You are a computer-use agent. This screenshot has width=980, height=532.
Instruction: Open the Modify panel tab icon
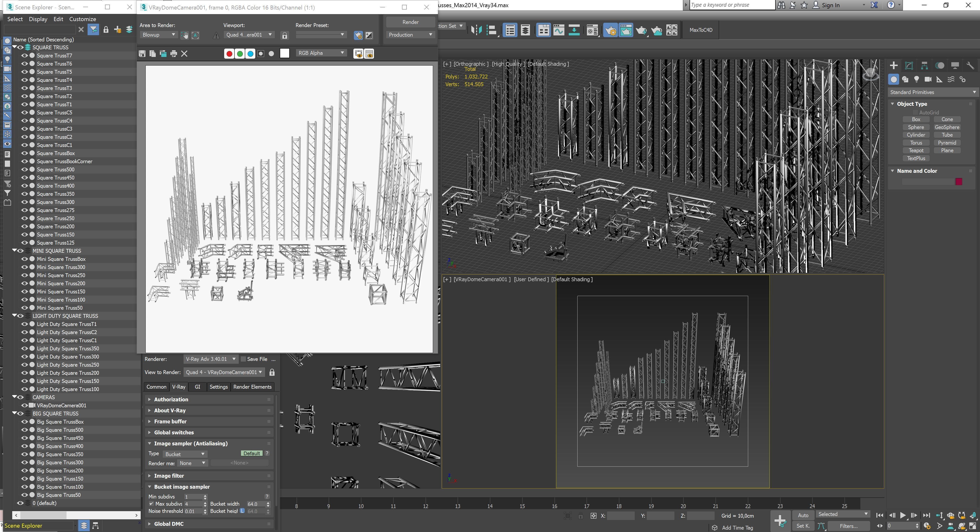pos(909,66)
